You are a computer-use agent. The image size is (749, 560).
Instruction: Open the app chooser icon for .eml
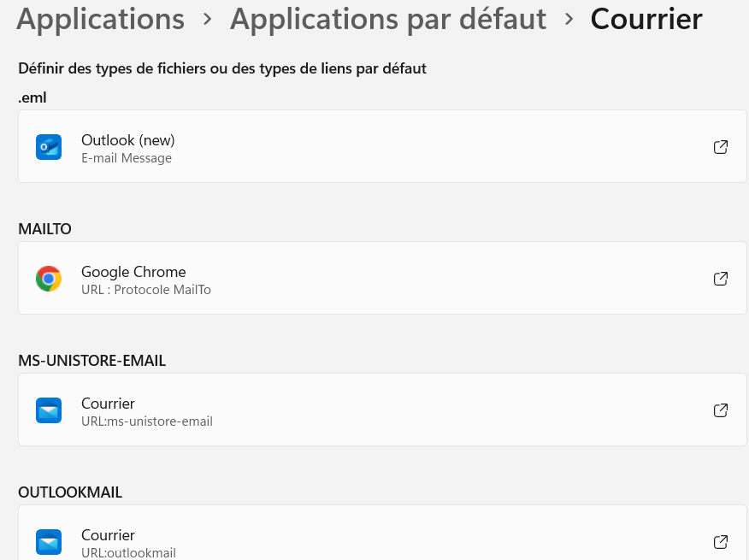pos(720,147)
